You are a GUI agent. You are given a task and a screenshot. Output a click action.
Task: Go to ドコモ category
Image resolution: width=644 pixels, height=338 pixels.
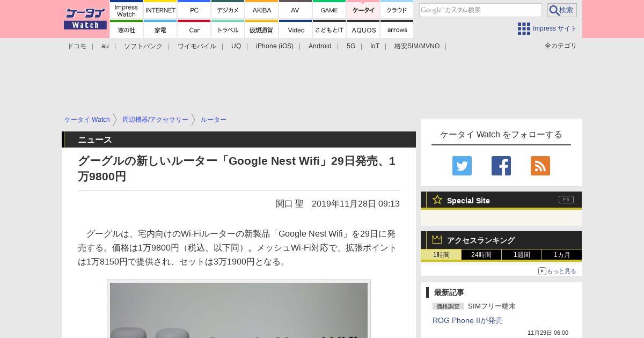tap(77, 46)
